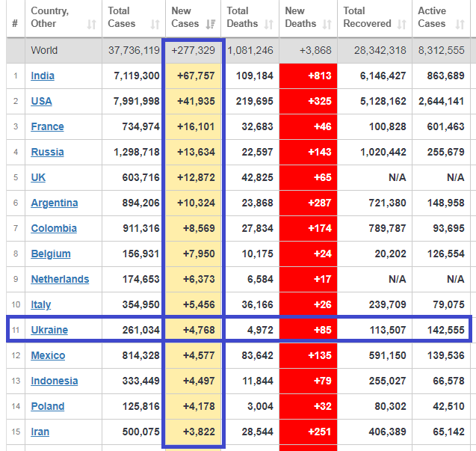Select the World summary row label

(x=44, y=51)
